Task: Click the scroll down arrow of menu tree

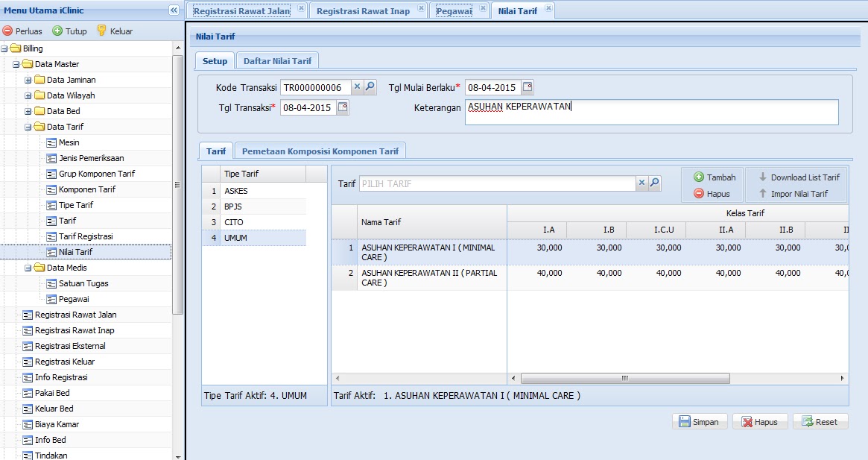Action: pos(177,456)
